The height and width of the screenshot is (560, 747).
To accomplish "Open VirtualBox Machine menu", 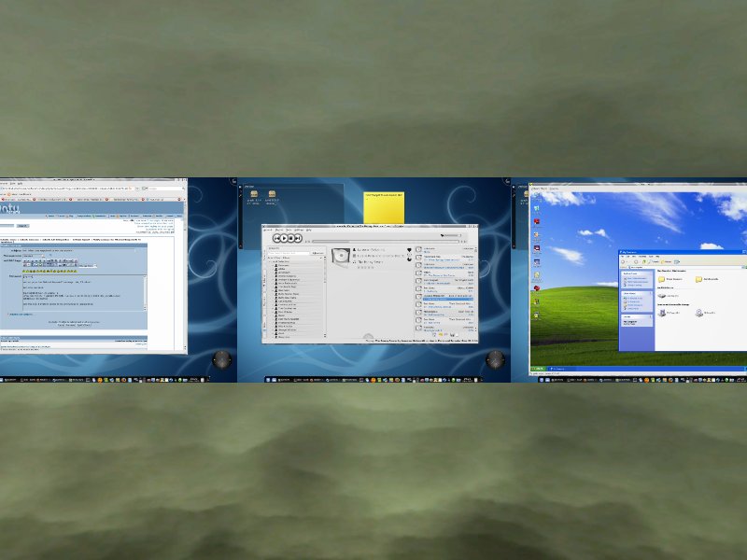I will click(x=536, y=189).
